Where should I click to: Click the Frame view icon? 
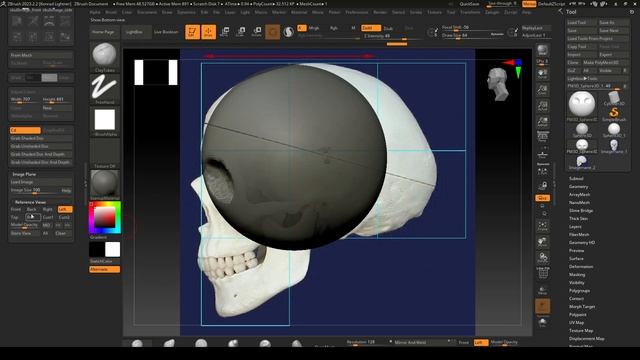542,226
